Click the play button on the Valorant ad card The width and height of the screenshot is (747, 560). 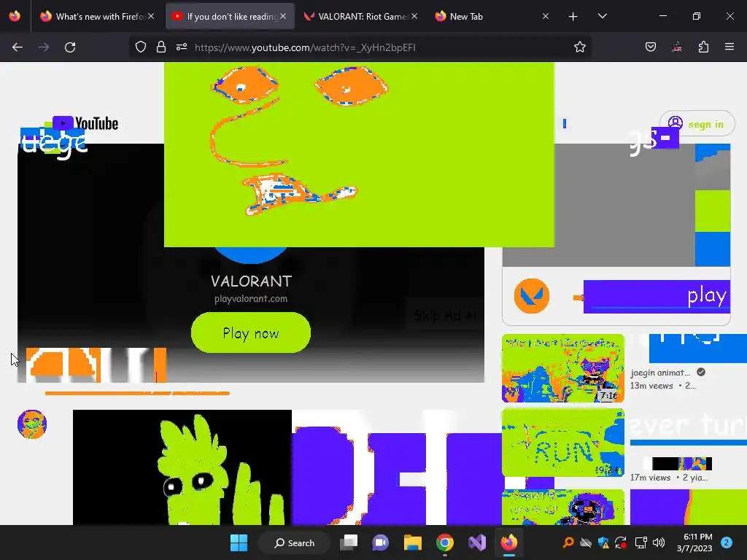(x=657, y=296)
